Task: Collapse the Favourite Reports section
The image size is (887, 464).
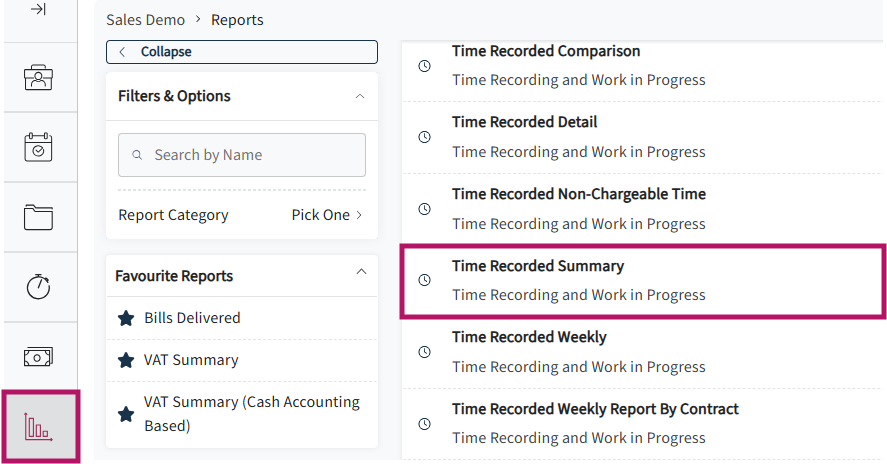Action: [x=361, y=272]
